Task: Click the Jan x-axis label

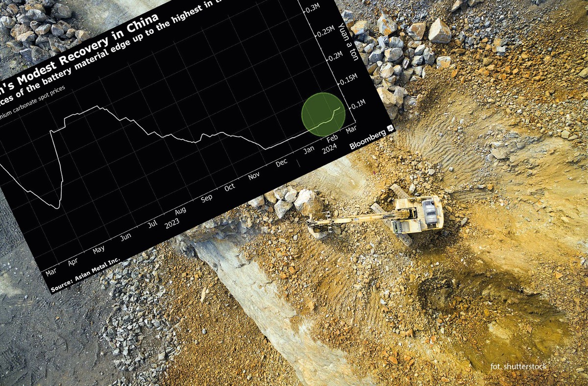Action: [309, 151]
